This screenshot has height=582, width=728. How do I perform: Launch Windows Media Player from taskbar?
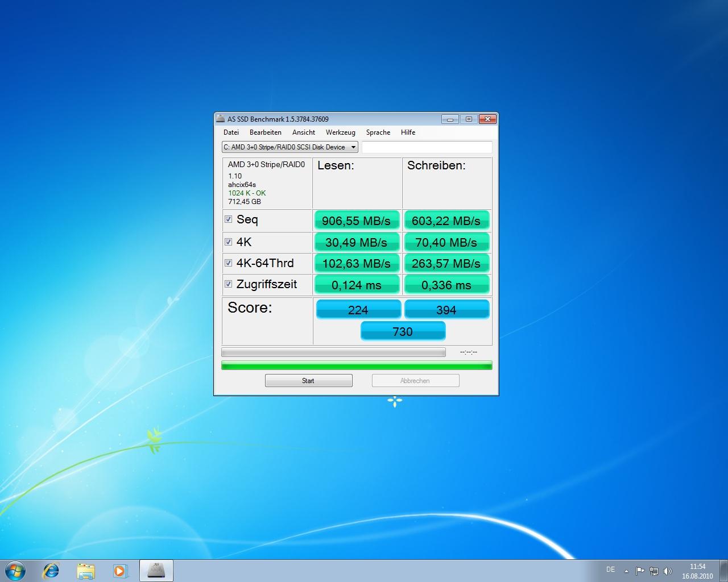(x=120, y=571)
